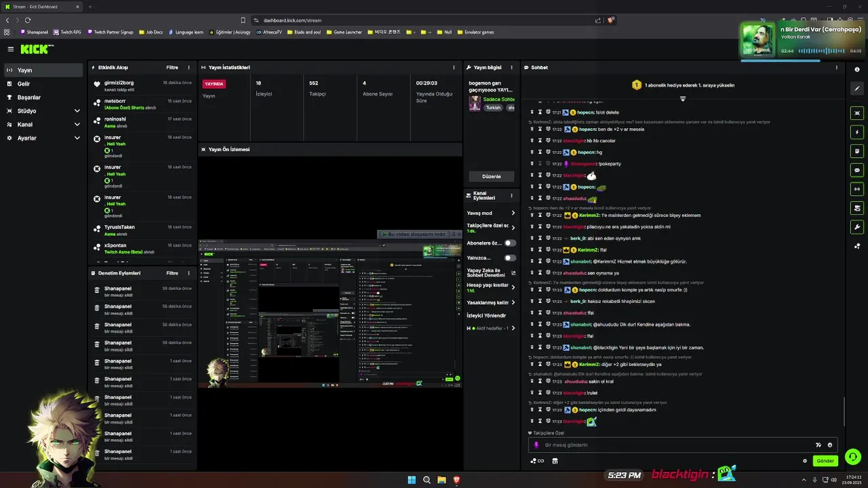Click the note icon in right sidebar

[857, 151]
